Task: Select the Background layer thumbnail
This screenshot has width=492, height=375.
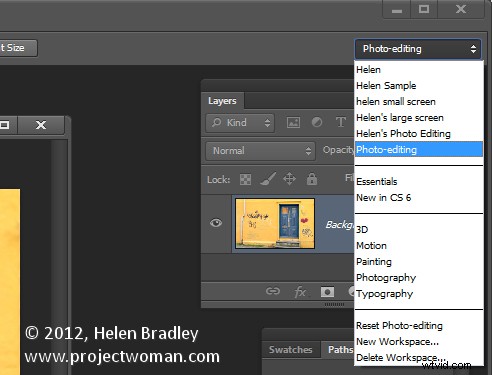Action: coord(275,223)
